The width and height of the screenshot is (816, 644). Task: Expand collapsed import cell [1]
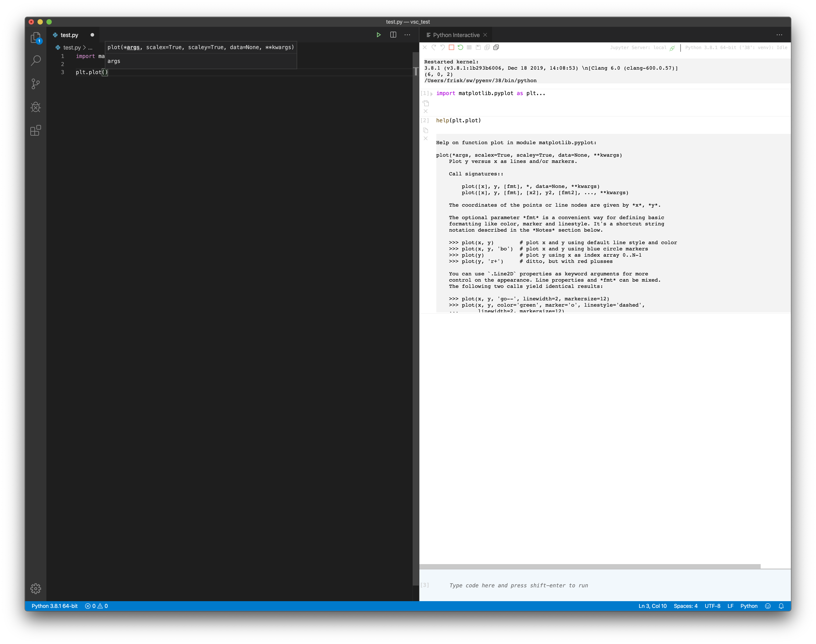[432, 94]
